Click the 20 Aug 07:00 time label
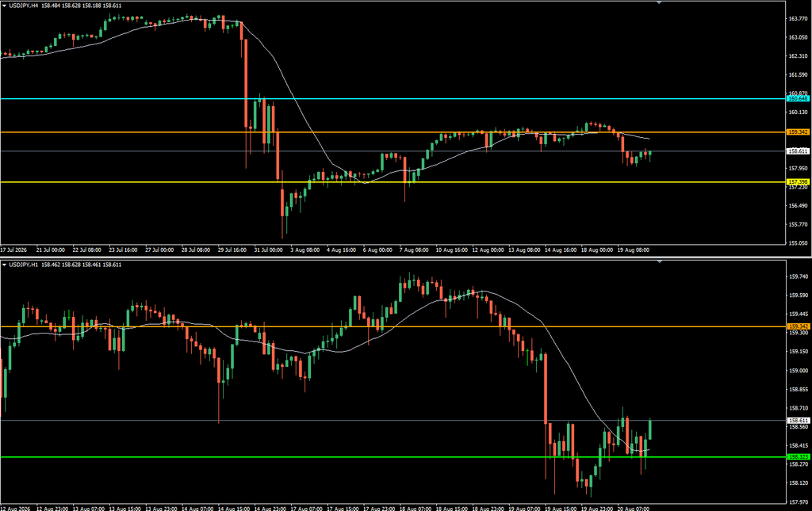Viewport: 812px width, 511px height. pos(633,509)
